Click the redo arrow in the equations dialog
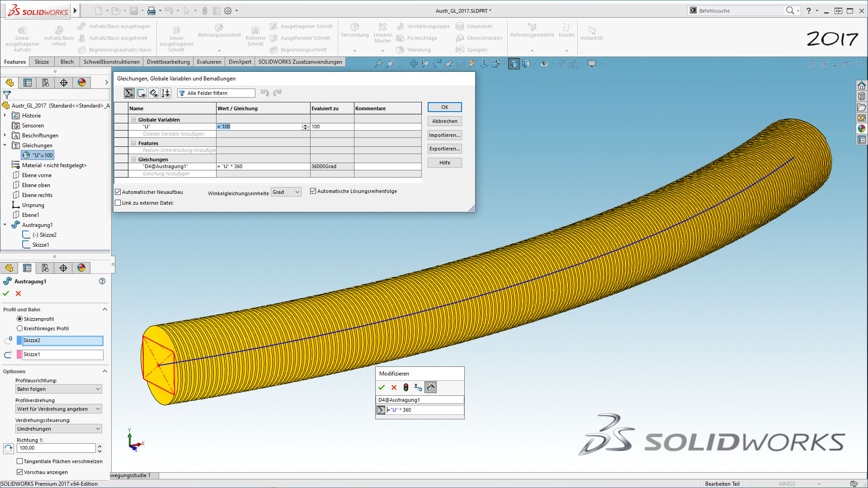868x488 pixels. [x=277, y=93]
